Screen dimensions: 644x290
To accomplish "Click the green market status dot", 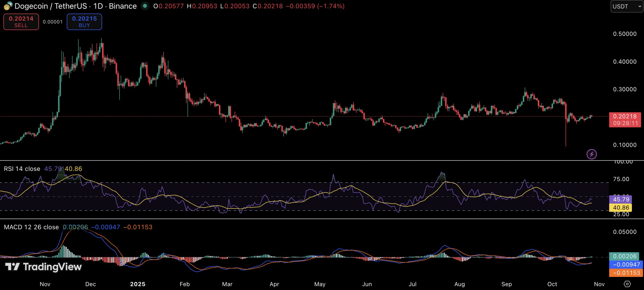I will click(145, 6).
